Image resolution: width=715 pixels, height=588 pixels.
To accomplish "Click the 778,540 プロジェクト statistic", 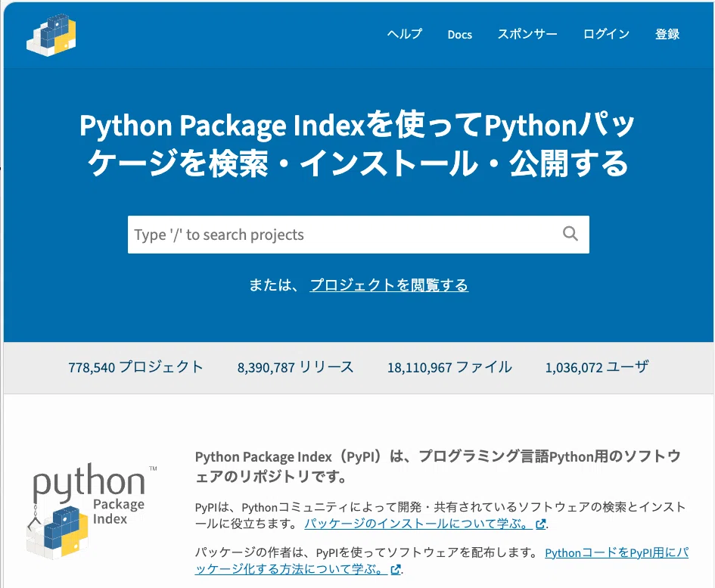I will pos(135,367).
